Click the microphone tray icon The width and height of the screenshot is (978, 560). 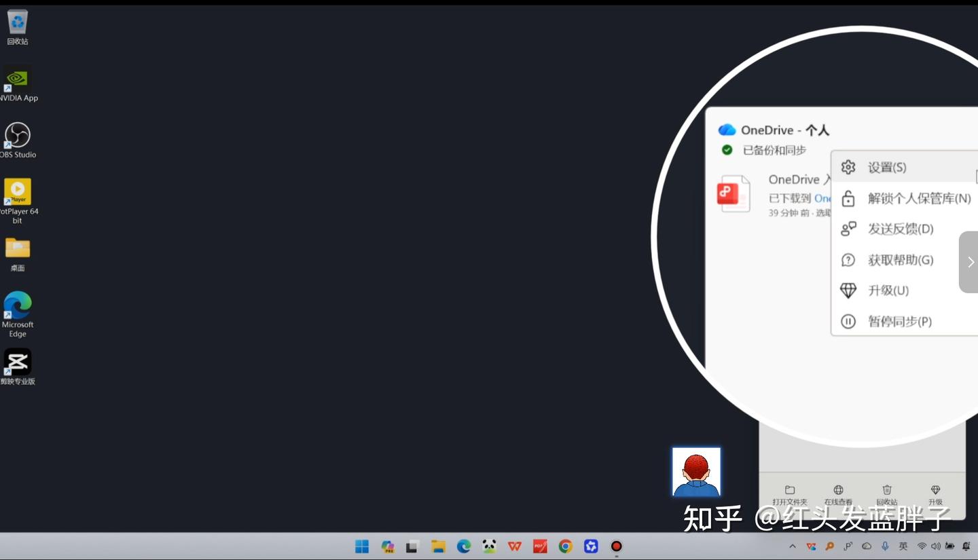pos(885,546)
